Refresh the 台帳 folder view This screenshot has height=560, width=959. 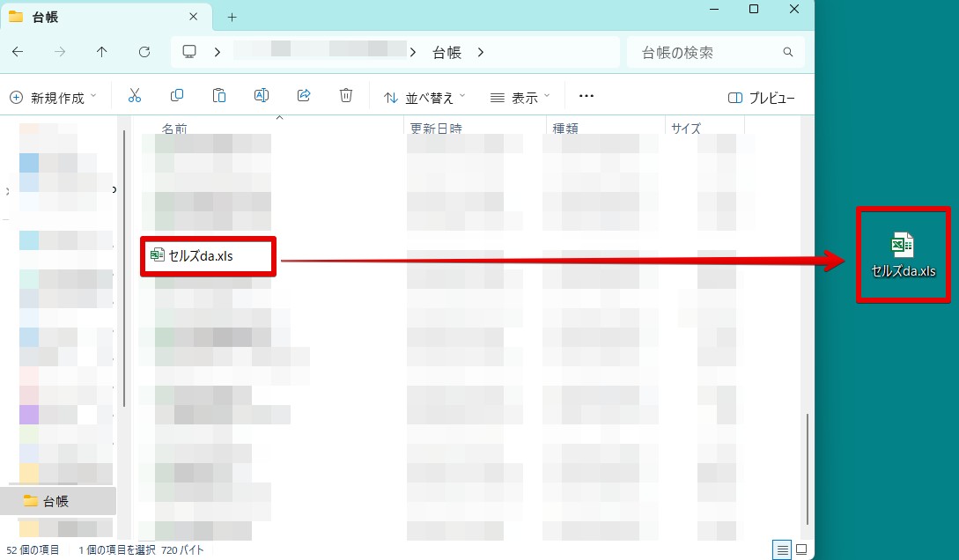point(144,52)
